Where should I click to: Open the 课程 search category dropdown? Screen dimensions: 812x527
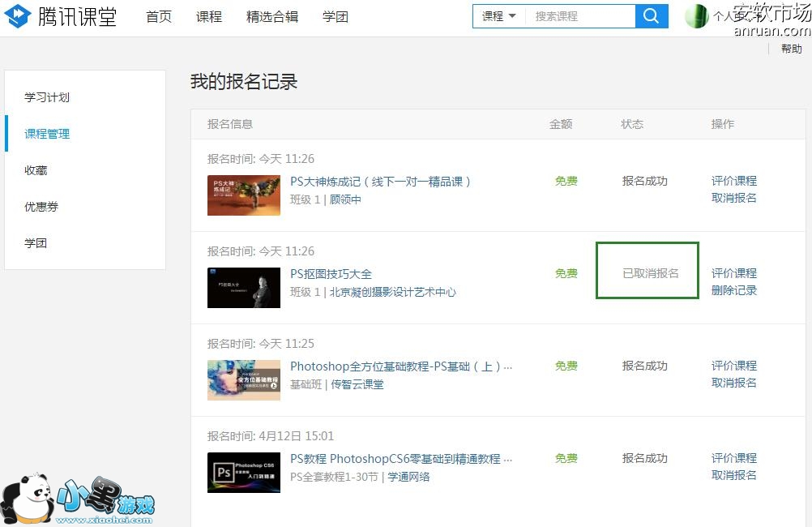coord(498,16)
